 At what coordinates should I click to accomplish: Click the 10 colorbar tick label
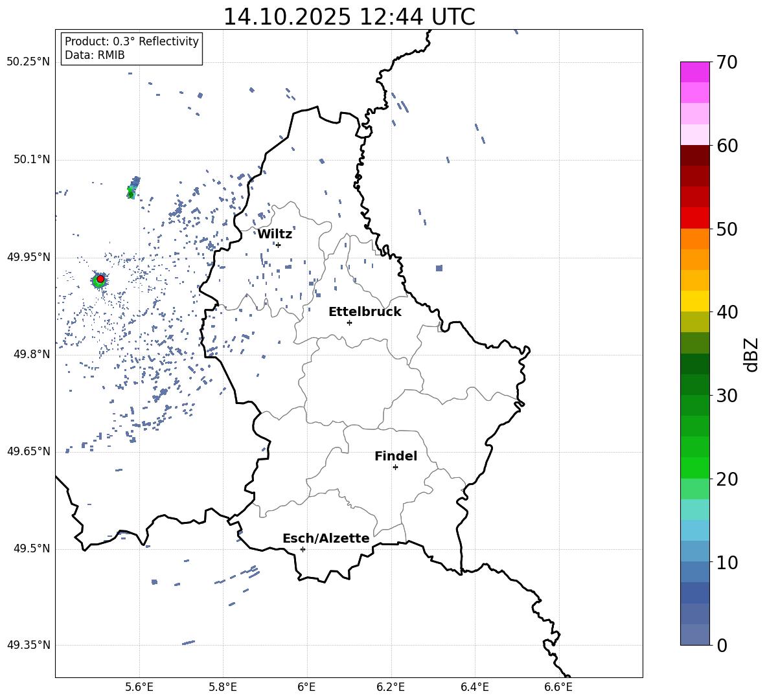(x=727, y=563)
